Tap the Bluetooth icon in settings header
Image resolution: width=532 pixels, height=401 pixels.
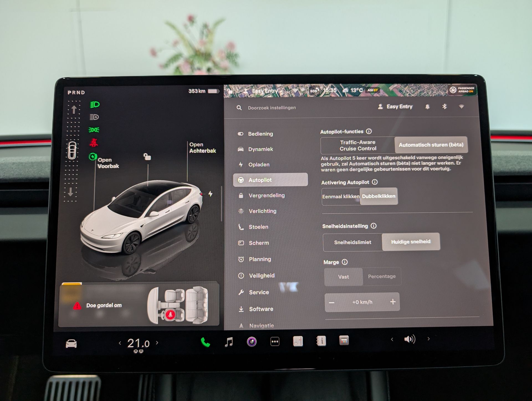coord(444,106)
